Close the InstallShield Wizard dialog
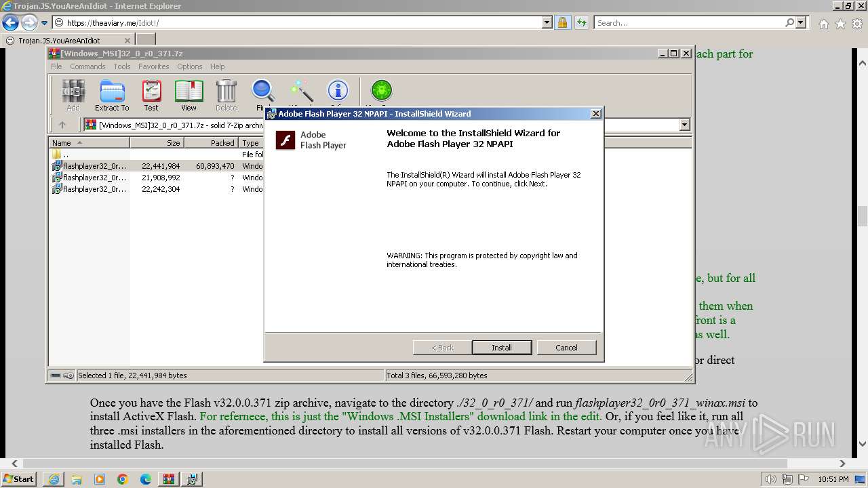The image size is (868, 488). pos(596,113)
